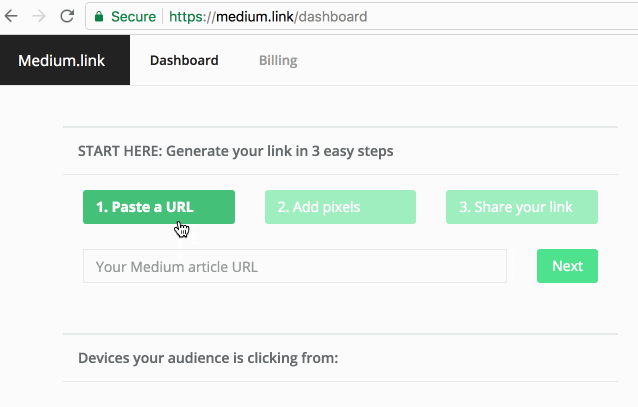The width and height of the screenshot is (638, 407).
Task: Click the https protocol text in the URL
Action: (186, 17)
